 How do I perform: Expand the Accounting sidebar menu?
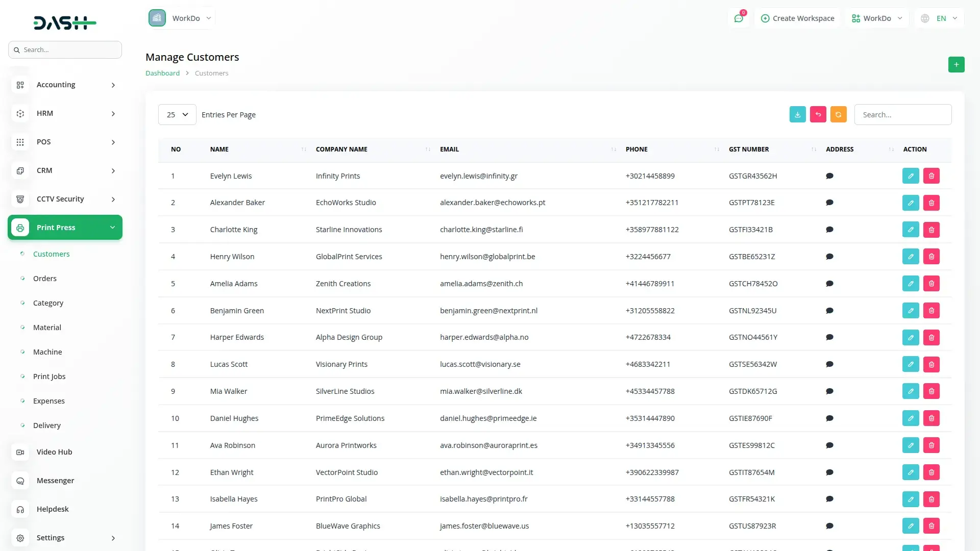coord(65,85)
